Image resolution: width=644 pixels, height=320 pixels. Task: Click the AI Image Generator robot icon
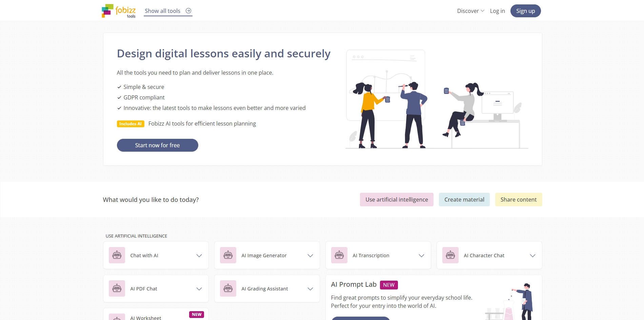coord(228,255)
